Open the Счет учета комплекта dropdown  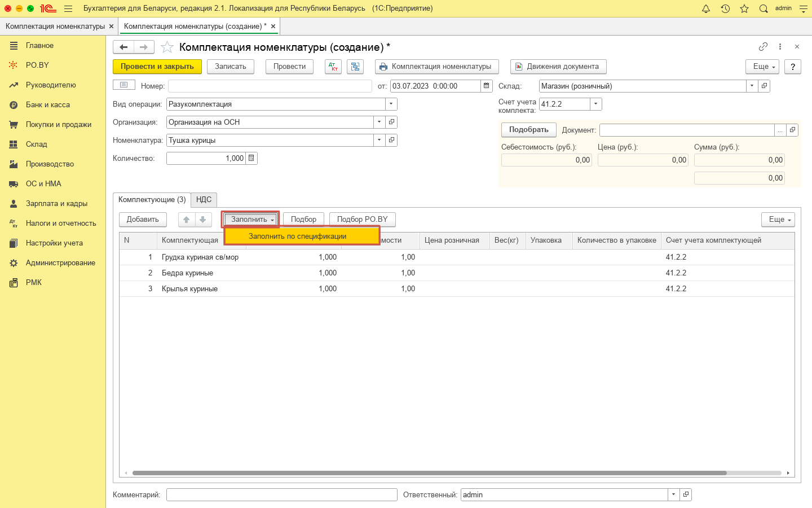pyautogui.click(x=595, y=104)
